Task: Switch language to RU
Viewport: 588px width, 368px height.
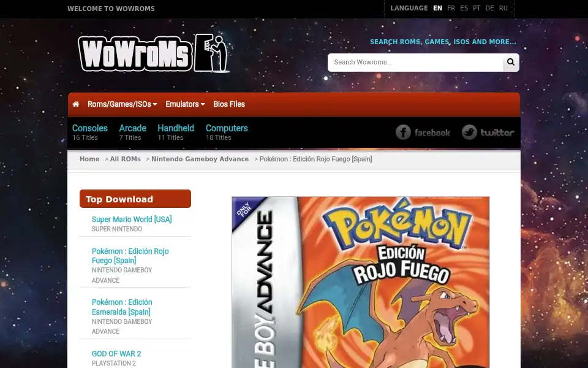Action: point(503,8)
